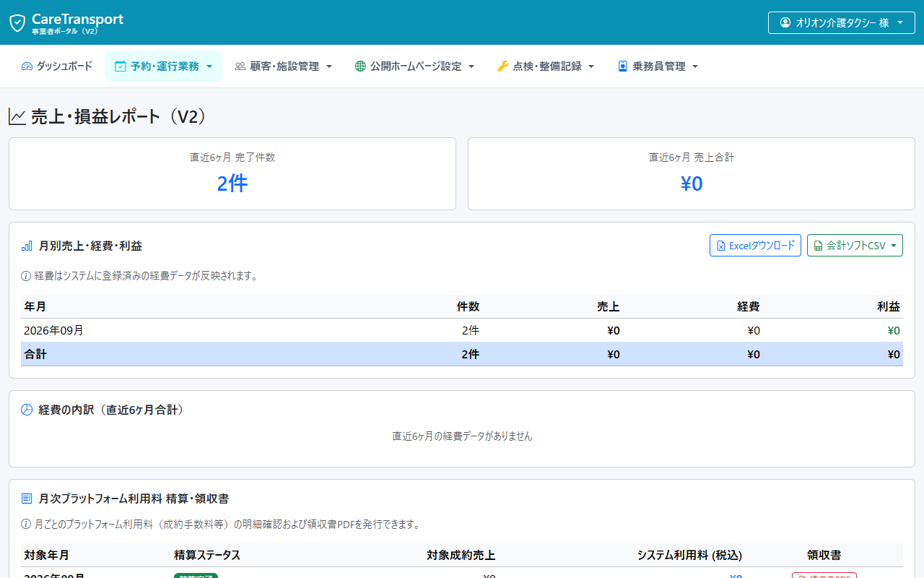This screenshot has width=924, height=578.
Task: Open the 予約・運行業務 menu
Action: pos(163,66)
